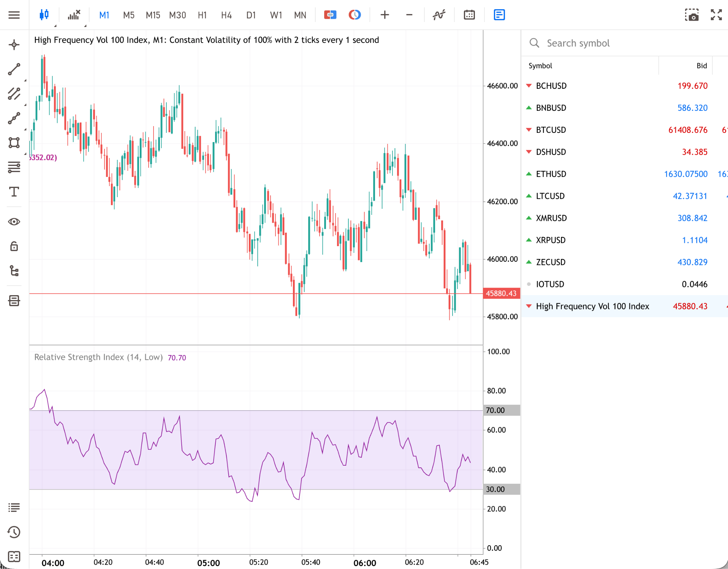The image size is (728, 569).
Task: Expand the trend line tool submenu arrow
Action: pos(25,81)
